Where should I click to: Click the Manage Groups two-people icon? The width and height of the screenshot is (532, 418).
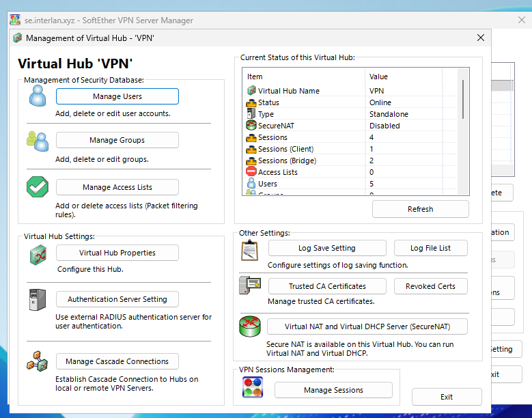pyautogui.click(x=37, y=141)
